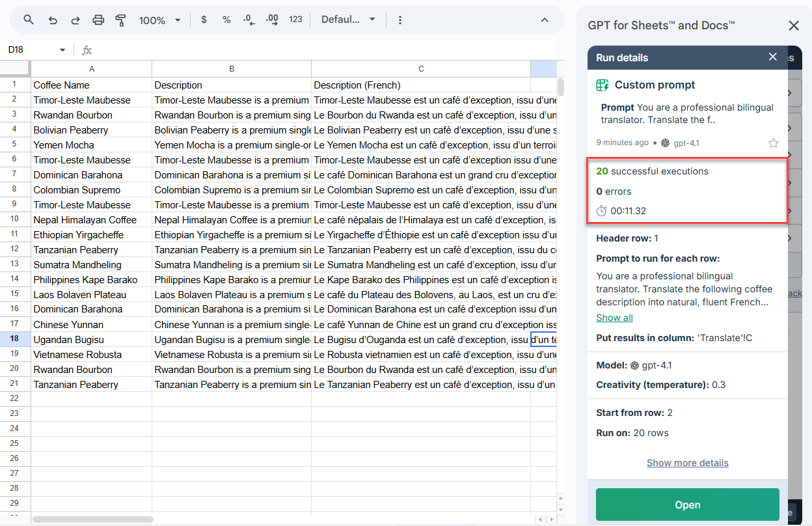Click the Undo icon
The width and height of the screenshot is (812, 526).
tap(53, 20)
